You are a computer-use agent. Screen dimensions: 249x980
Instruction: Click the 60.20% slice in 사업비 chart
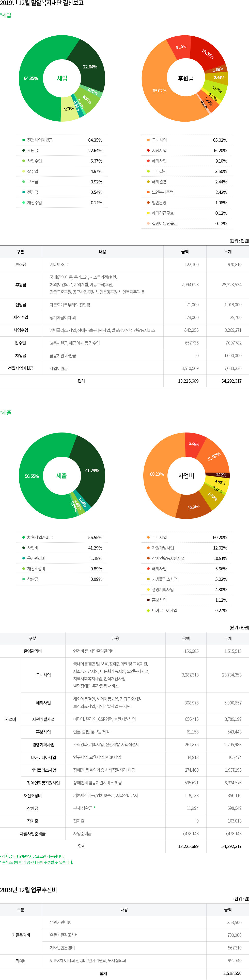click(x=157, y=474)
